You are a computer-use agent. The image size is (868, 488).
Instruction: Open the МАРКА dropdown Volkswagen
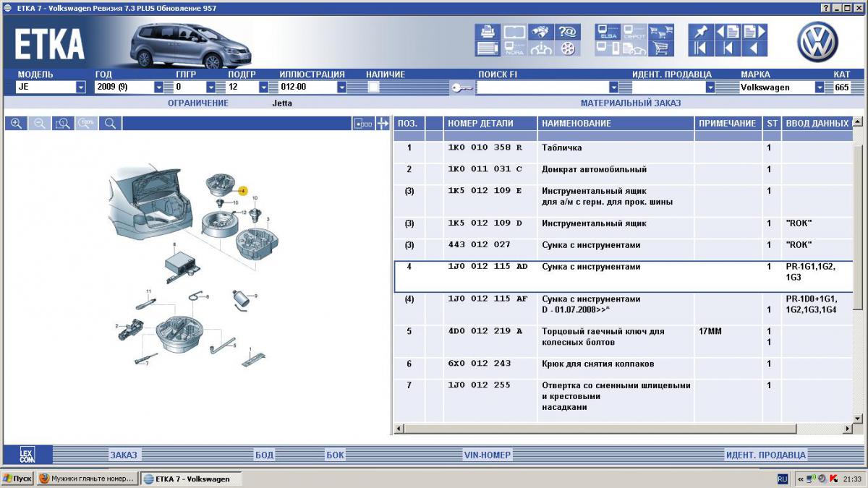pos(820,87)
